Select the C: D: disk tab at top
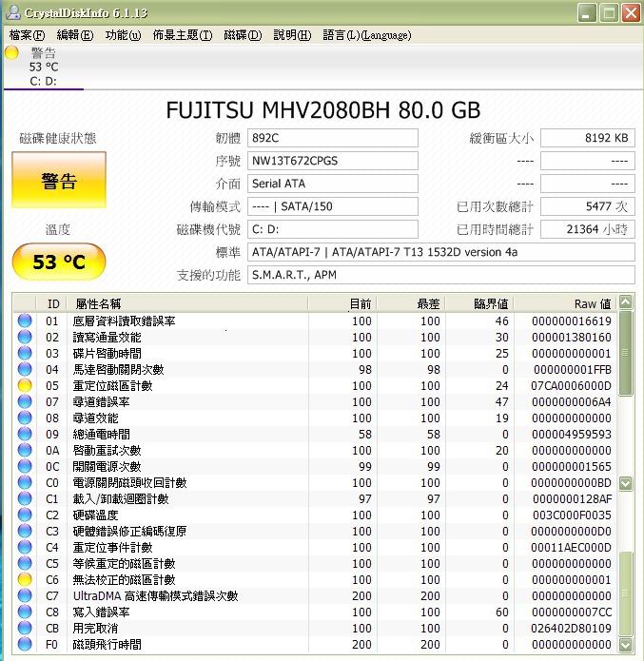This screenshot has width=644, height=661. (44, 68)
